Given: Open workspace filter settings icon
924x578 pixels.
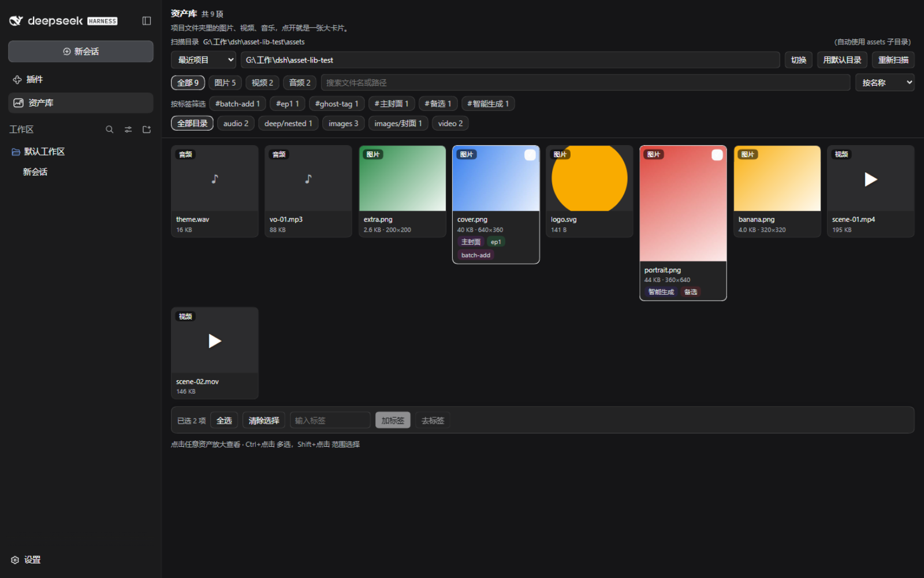Looking at the screenshot, I should (x=128, y=129).
